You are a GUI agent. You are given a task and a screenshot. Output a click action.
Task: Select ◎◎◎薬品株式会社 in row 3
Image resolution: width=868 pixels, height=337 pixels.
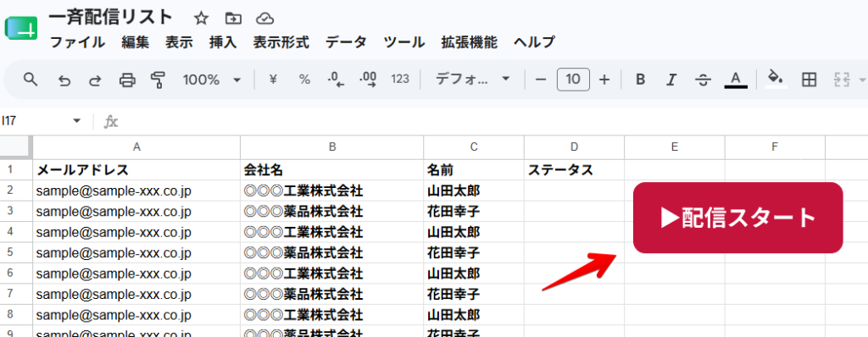point(332,212)
